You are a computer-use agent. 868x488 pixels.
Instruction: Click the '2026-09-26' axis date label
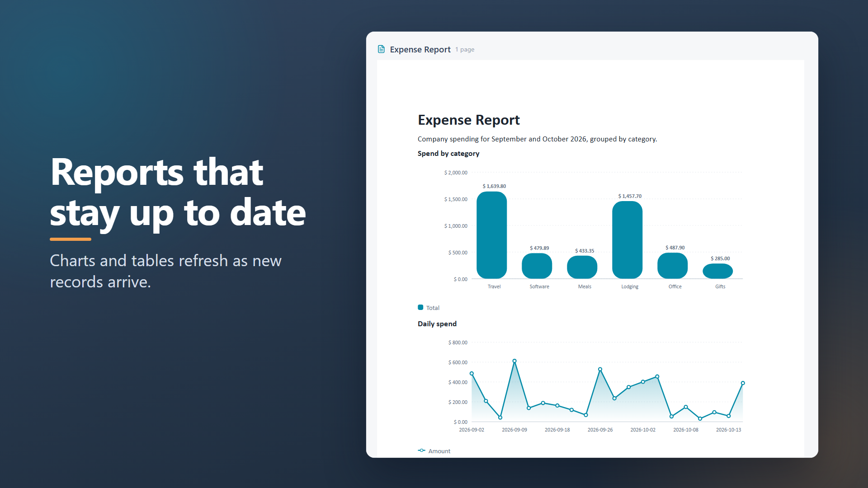click(x=600, y=430)
